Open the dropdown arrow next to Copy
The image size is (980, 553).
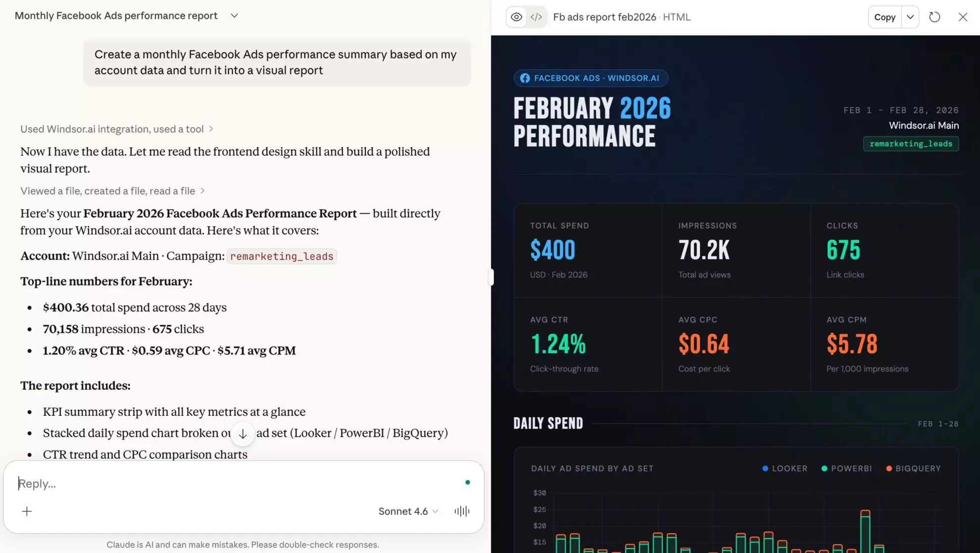pos(910,16)
